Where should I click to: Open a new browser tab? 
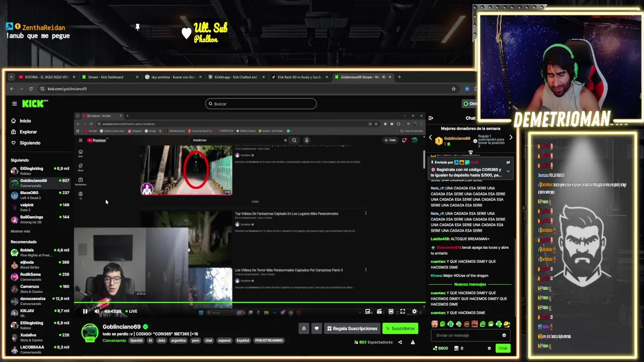click(399, 77)
